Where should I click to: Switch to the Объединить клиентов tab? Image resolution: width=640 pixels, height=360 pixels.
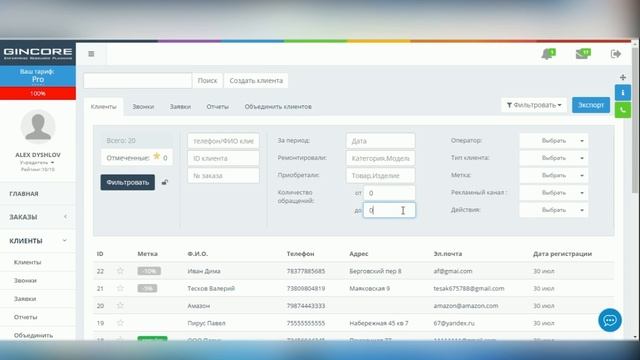click(x=278, y=107)
